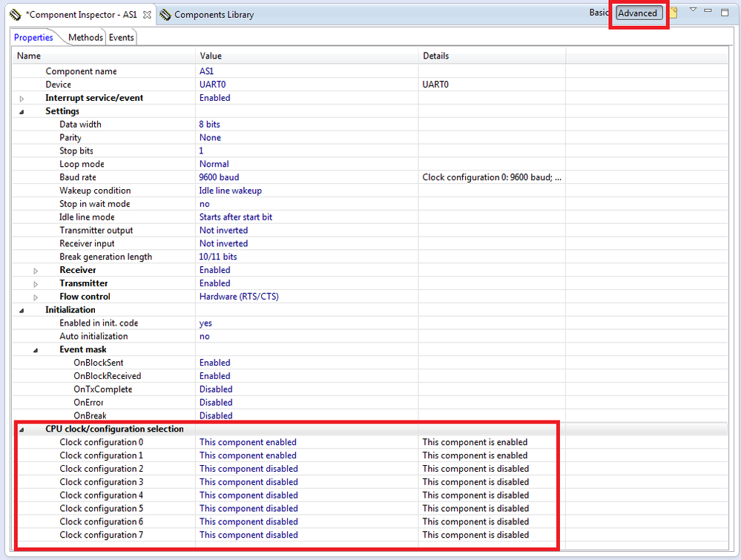Click the Details column header

coord(492,56)
